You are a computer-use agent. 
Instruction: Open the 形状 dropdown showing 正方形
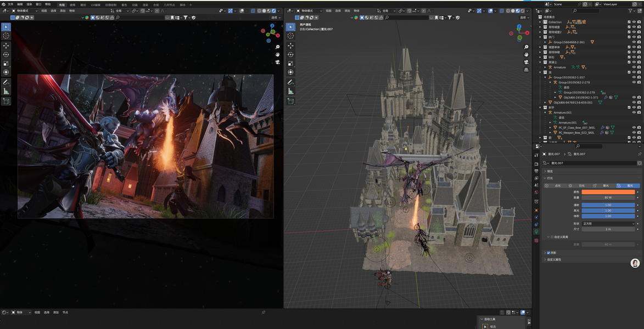pyautogui.click(x=609, y=224)
